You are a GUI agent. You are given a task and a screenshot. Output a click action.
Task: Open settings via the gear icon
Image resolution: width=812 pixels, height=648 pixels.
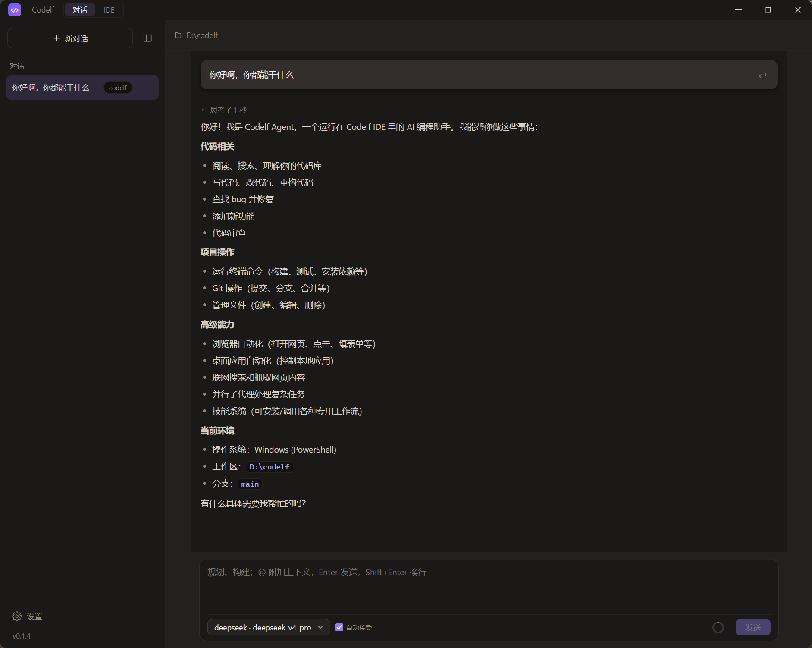[17, 616]
